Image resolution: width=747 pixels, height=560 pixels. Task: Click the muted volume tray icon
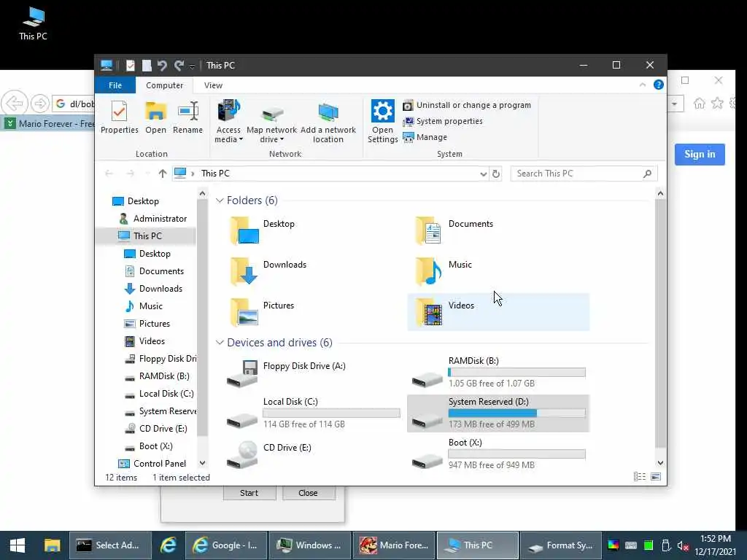click(x=683, y=545)
